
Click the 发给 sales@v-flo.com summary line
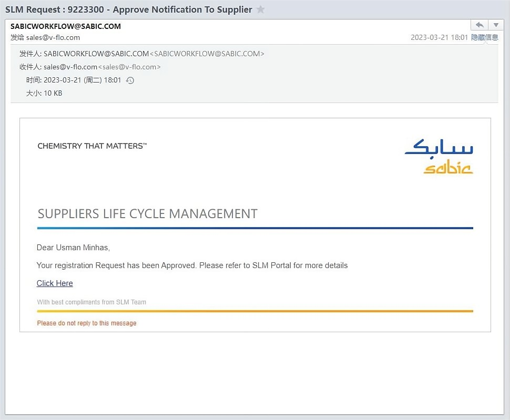click(x=45, y=37)
